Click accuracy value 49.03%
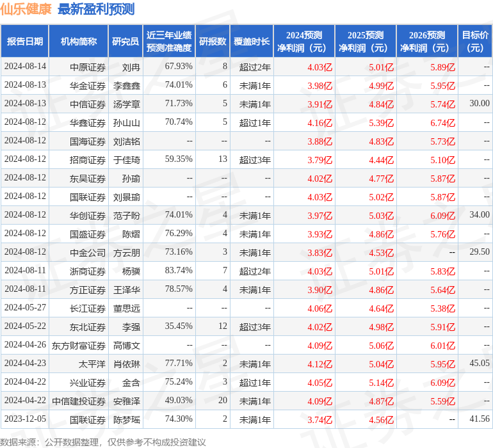Image resolution: width=493 pixels, height=448 pixels. tap(179, 400)
